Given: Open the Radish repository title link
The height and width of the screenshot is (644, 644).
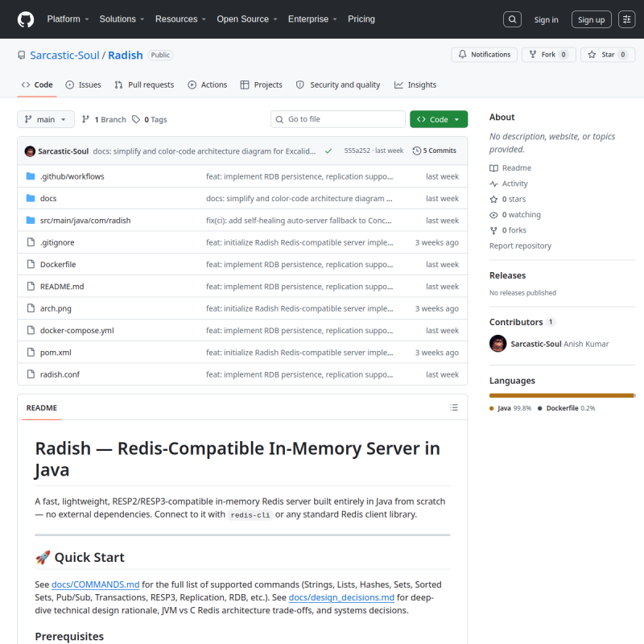Looking at the screenshot, I should click(126, 55).
